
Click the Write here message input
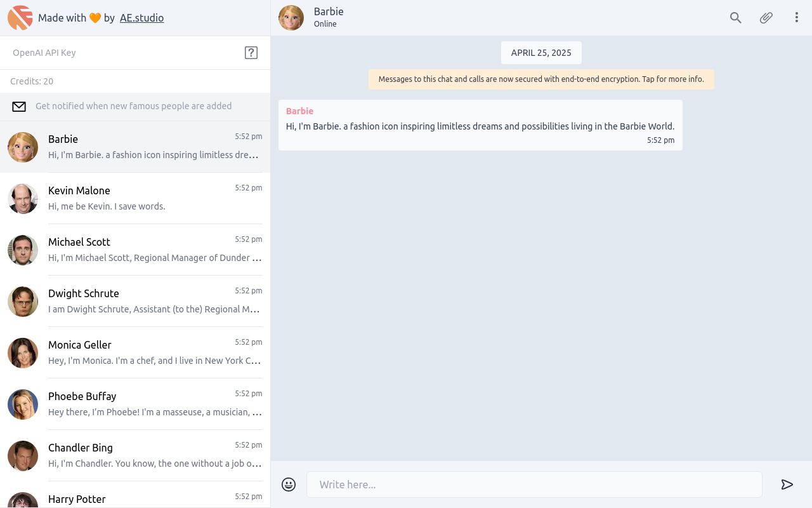534,485
